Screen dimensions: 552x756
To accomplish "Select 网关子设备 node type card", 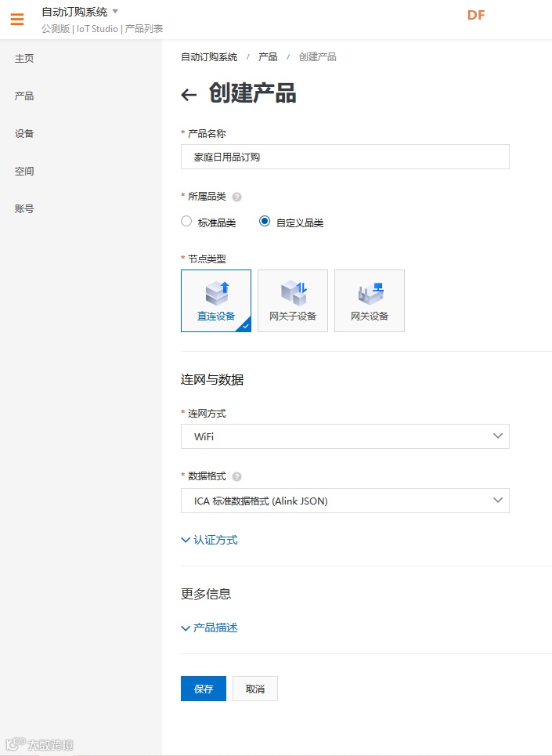I will [x=293, y=301].
